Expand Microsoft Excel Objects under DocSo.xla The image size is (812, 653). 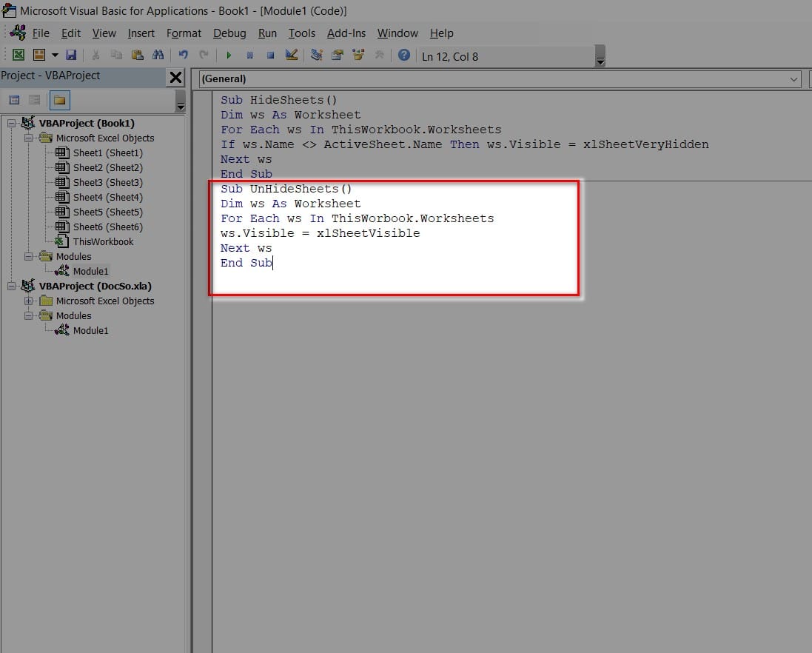[x=28, y=301]
